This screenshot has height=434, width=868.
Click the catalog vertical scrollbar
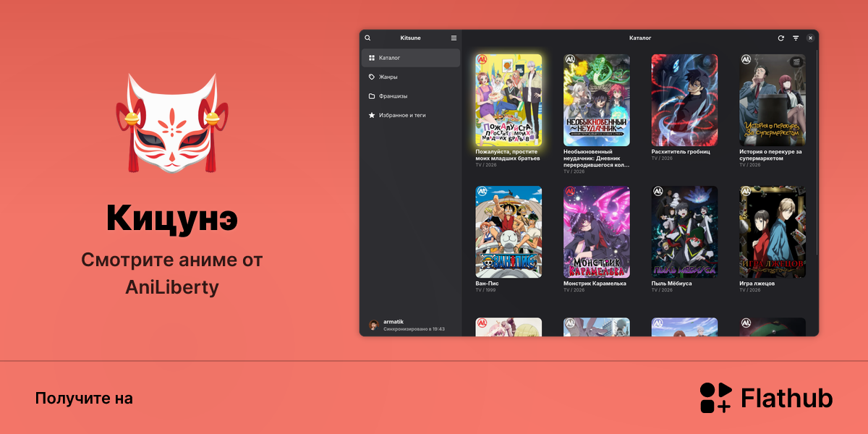click(817, 152)
